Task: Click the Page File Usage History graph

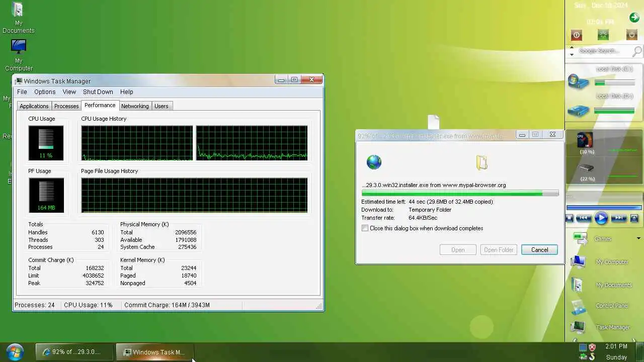Action: [x=194, y=195]
